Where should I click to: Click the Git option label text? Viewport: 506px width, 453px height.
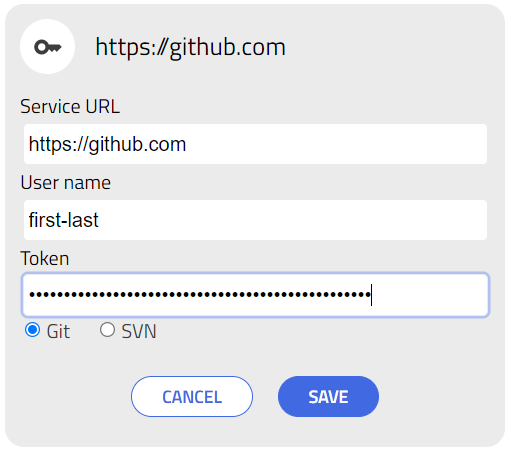[58, 331]
